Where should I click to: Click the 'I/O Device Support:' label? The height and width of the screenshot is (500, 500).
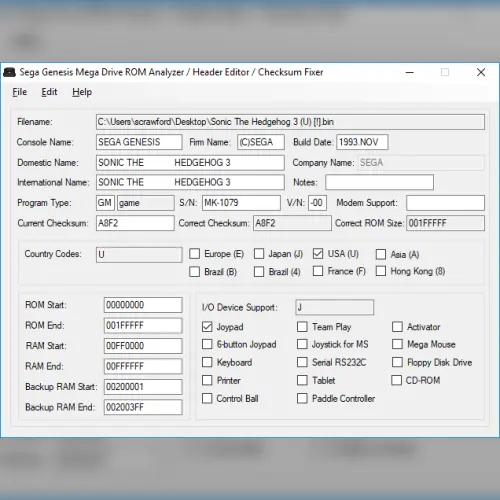[240, 307]
